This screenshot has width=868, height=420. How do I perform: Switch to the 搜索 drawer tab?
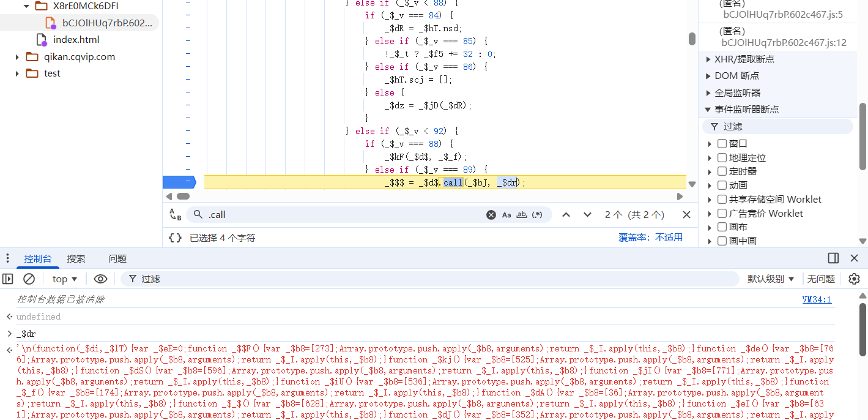point(76,259)
